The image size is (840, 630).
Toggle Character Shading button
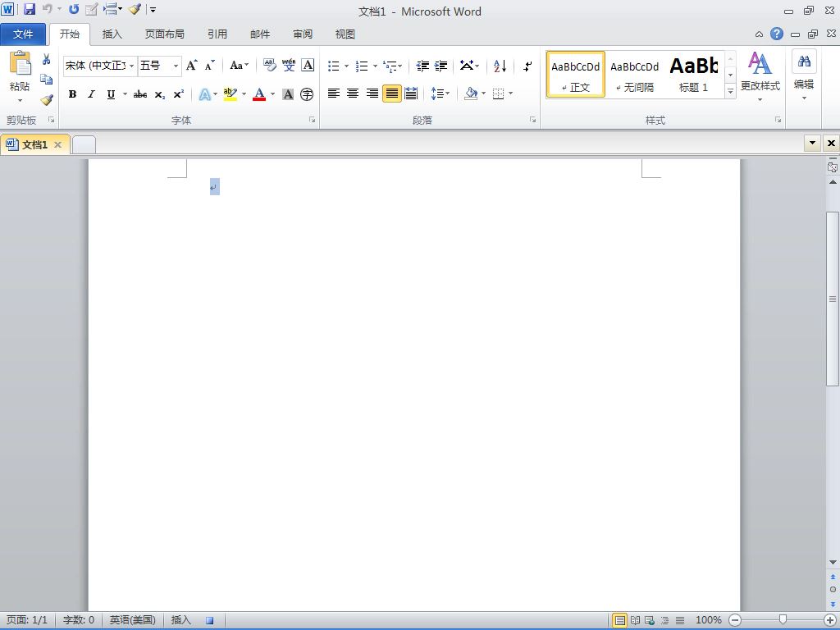(x=288, y=94)
